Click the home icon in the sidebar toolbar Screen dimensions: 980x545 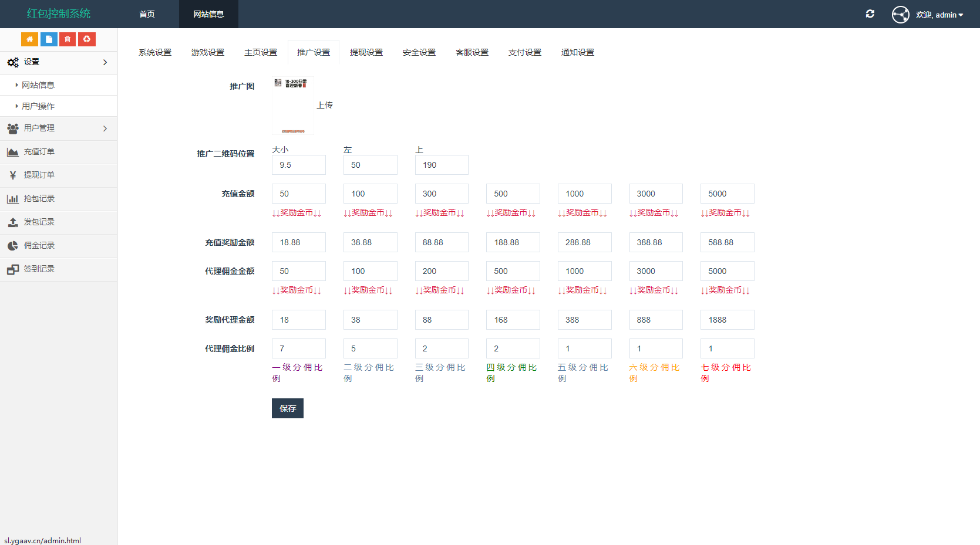point(29,39)
